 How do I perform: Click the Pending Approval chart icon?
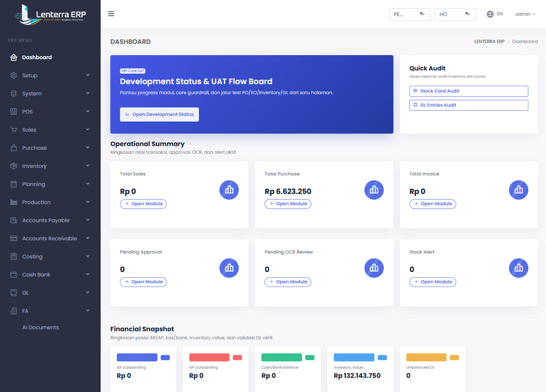[229, 268]
